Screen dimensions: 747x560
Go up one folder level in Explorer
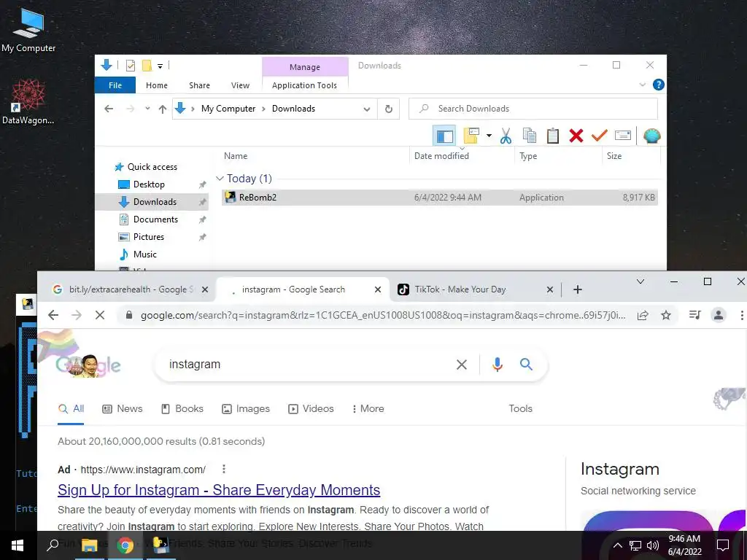click(163, 109)
